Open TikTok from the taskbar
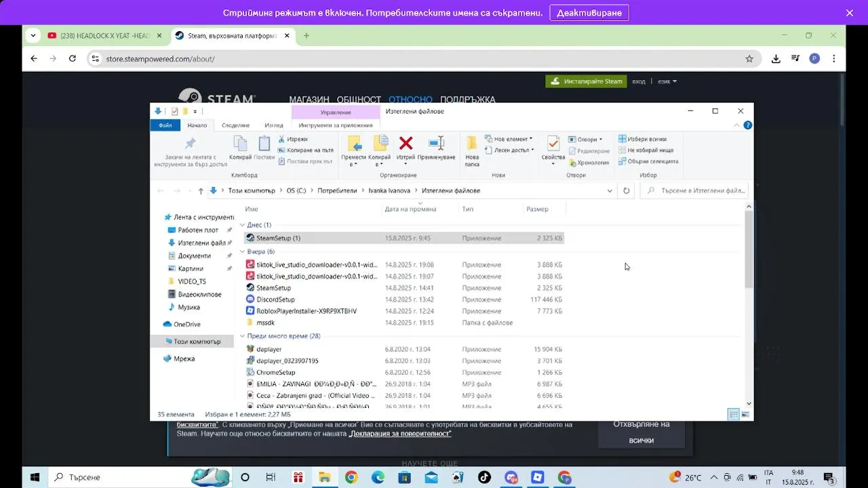 [x=484, y=477]
